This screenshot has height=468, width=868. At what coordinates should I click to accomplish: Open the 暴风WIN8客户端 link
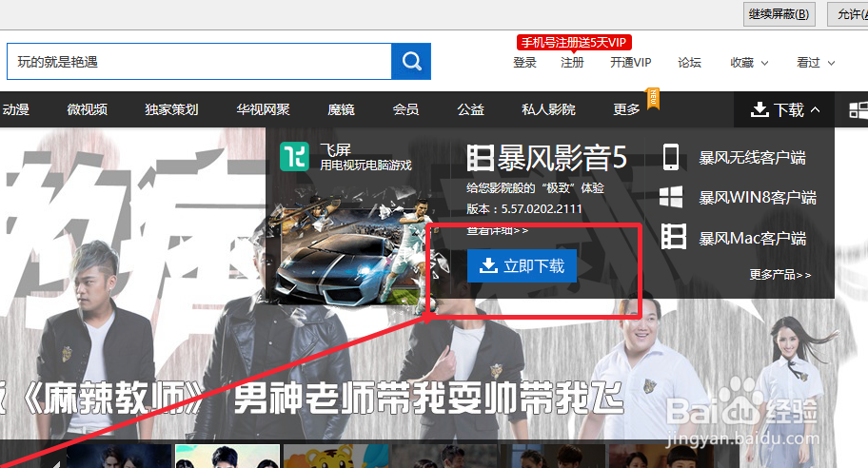click(758, 198)
